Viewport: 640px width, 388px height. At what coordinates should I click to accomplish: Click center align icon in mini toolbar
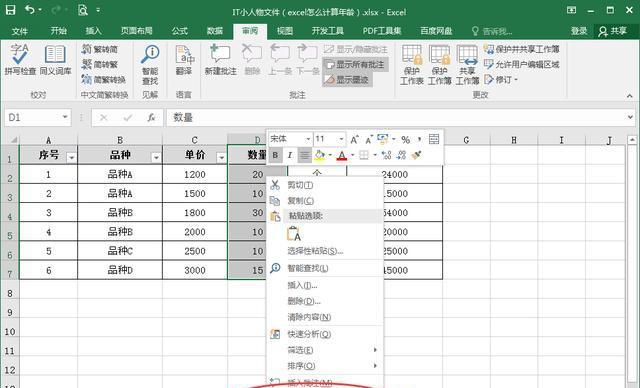[304, 155]
